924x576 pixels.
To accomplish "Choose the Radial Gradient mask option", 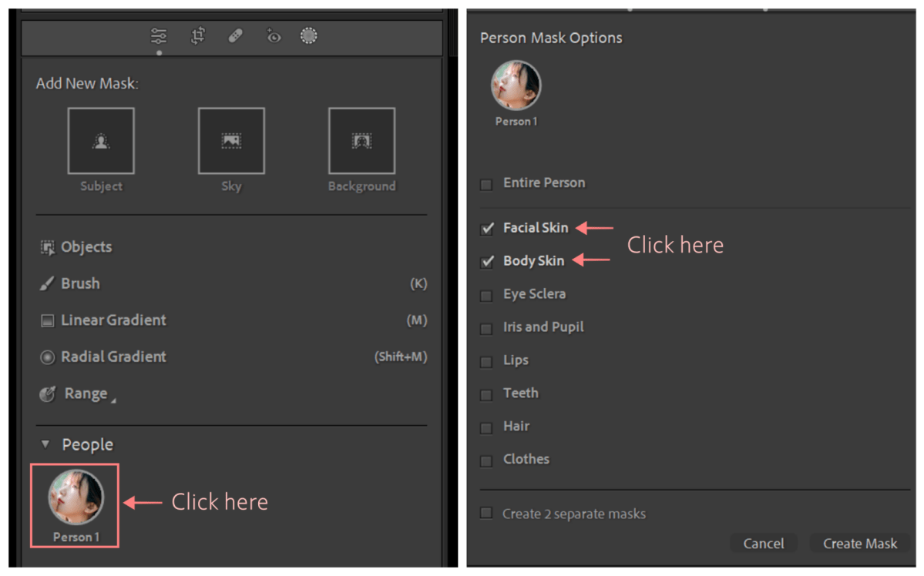I will 113,357.
